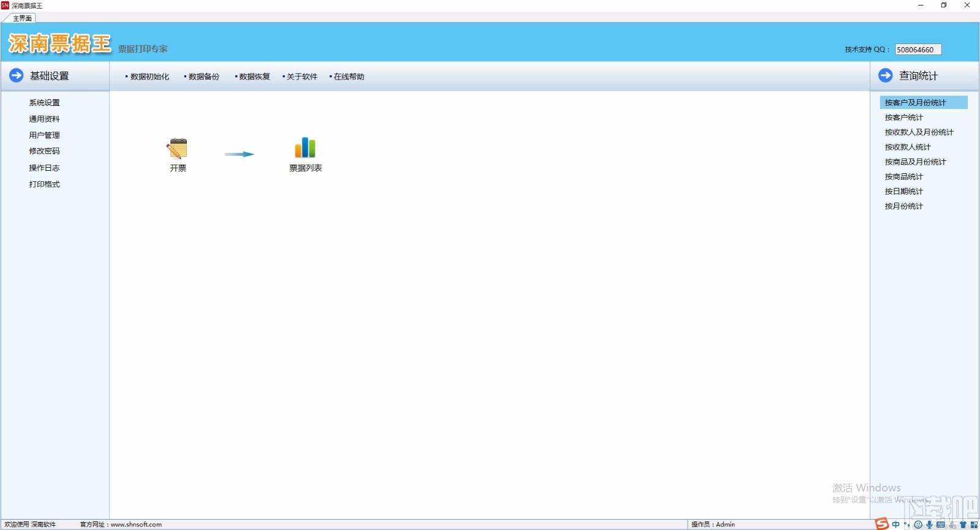This screenshot has width=980, height=530.
Task: Select 按收款人统计 report
Action: click(x=907, y=147)
